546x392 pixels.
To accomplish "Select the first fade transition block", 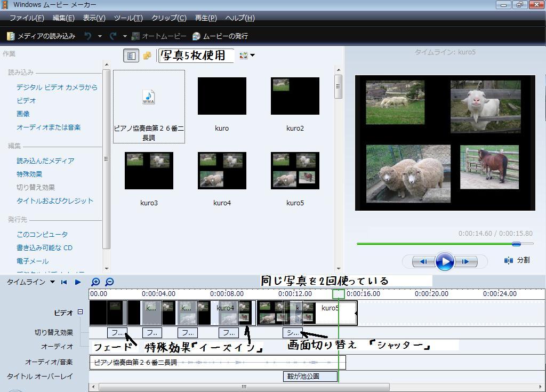I will (117, 333).
